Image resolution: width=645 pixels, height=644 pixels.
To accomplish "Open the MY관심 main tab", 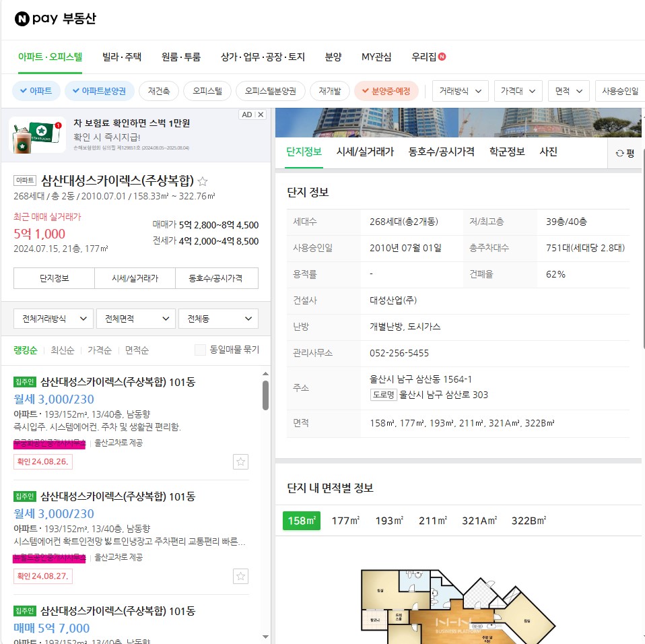I will 376,57.
